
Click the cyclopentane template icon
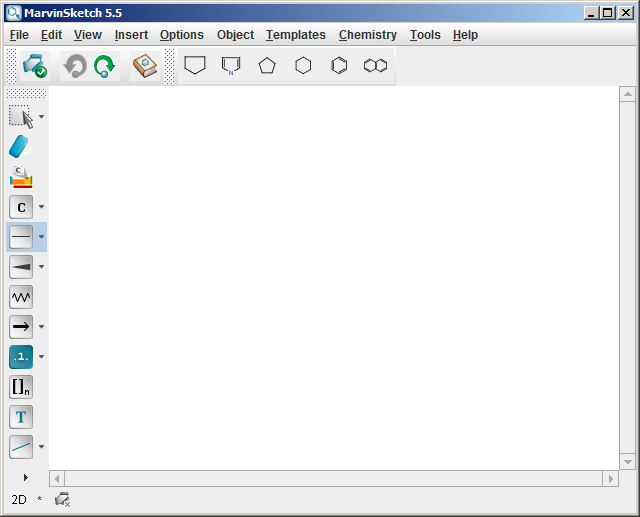[x=267, y=66]
